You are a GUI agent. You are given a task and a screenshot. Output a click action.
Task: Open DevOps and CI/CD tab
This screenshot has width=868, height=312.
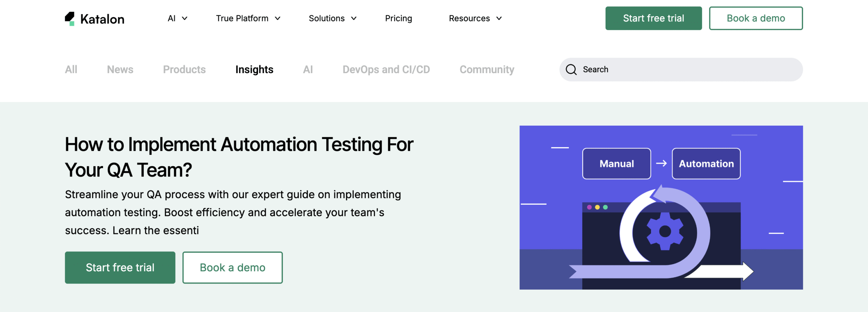point(386,69)
